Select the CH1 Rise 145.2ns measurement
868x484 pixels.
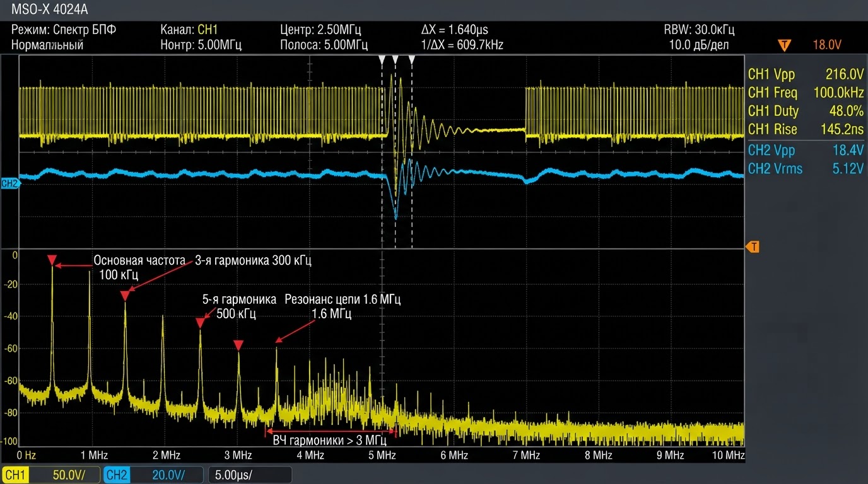point(806,129)
